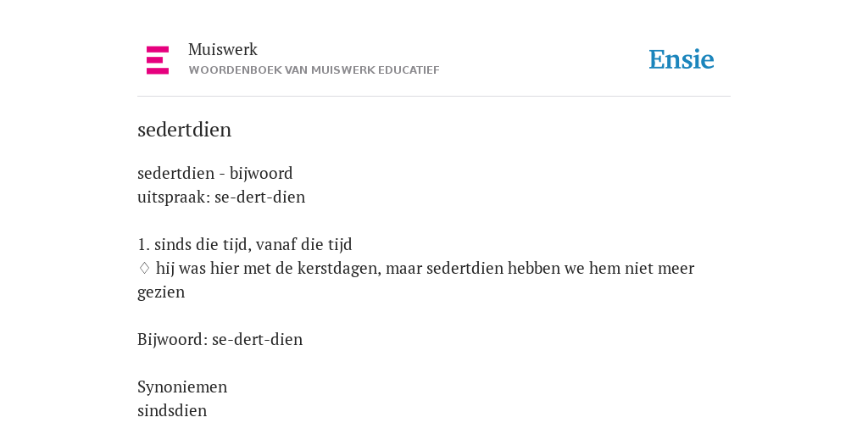Click the pink Ensie E logo icon

point(158,60)
